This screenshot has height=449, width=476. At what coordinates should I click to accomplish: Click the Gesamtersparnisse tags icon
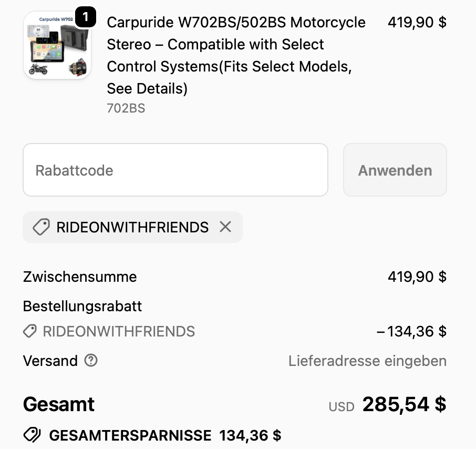tap(32, 435)
